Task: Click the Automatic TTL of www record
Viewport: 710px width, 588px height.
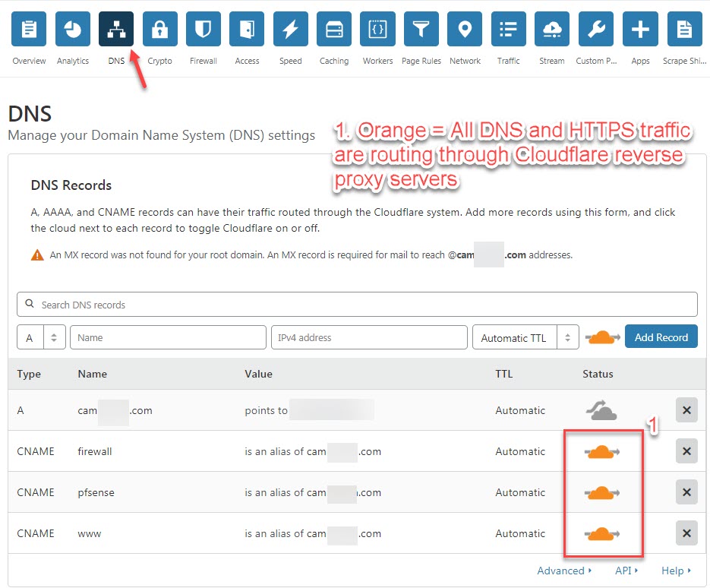Action: (520, 533)
